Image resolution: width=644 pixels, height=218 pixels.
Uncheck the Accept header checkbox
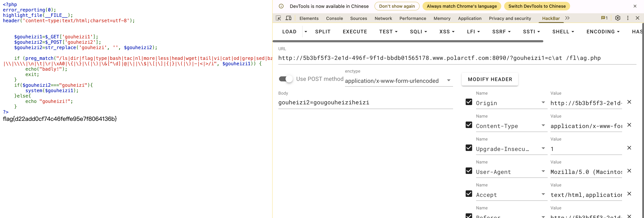tap(469, 194)
